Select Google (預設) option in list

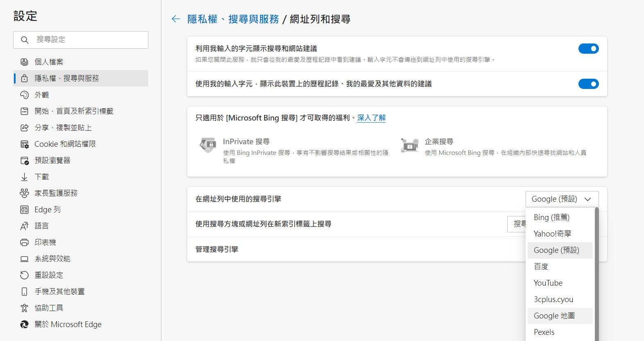[x=560, y=250]
